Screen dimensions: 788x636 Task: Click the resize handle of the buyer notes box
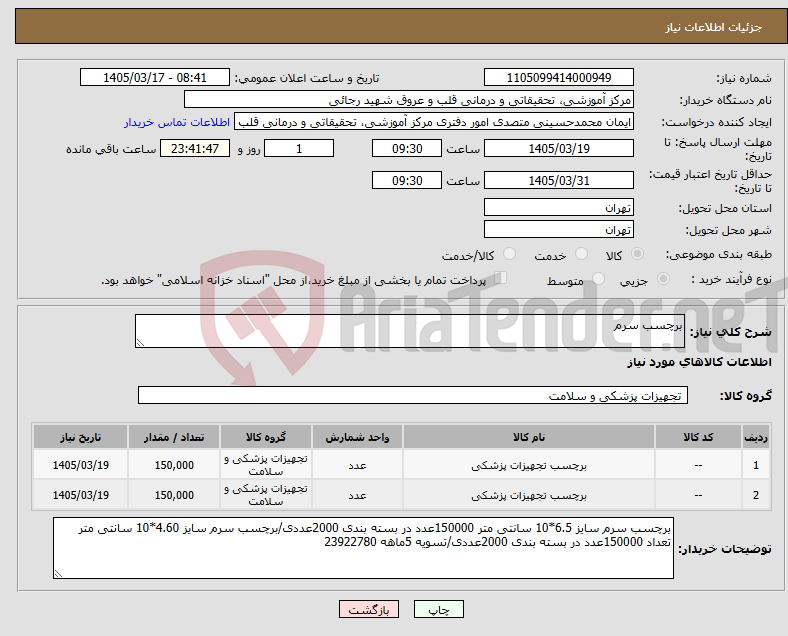(x=58, y=573)
